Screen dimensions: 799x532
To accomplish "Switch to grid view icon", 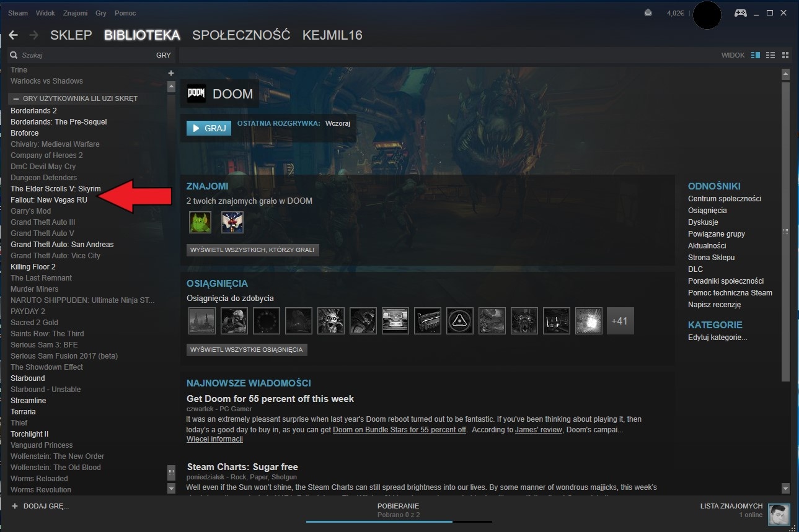I will coord(785,55).
